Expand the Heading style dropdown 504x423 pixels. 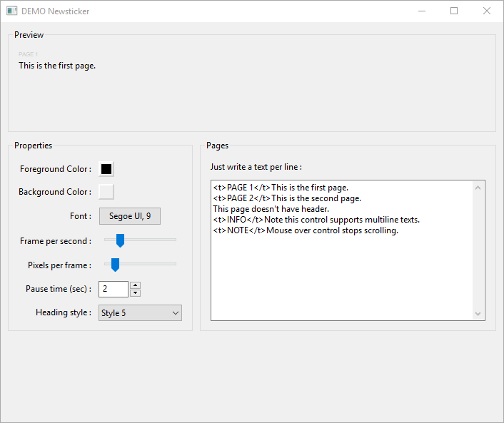coord(140,312)
